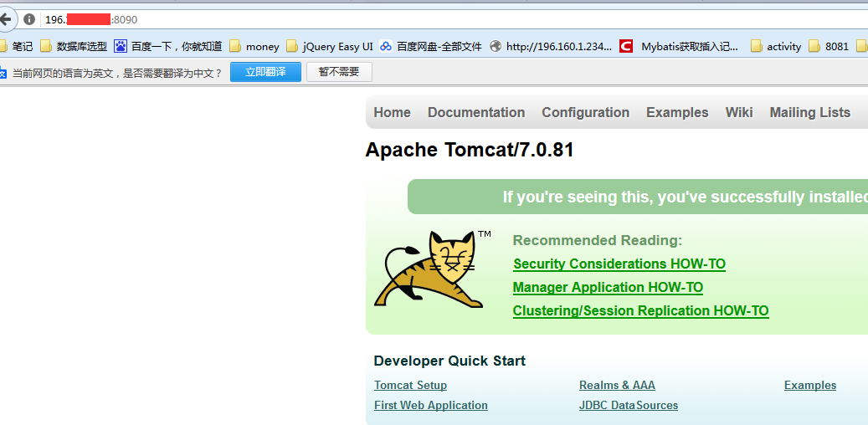This screenshot has width=868, height=425.
Task: Open the Mailing Lists nav item
Action: coord(809,112)
